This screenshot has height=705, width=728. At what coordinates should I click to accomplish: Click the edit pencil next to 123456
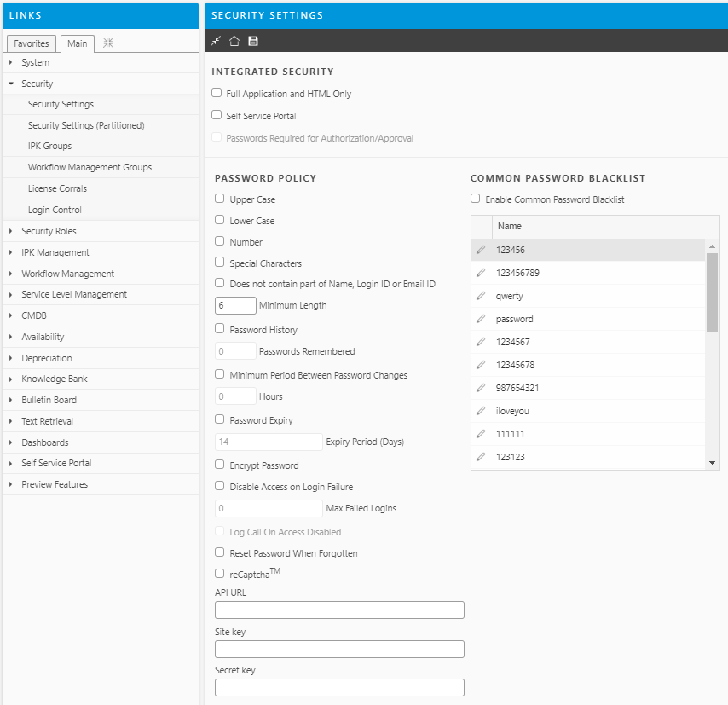(x=479, y=248)
